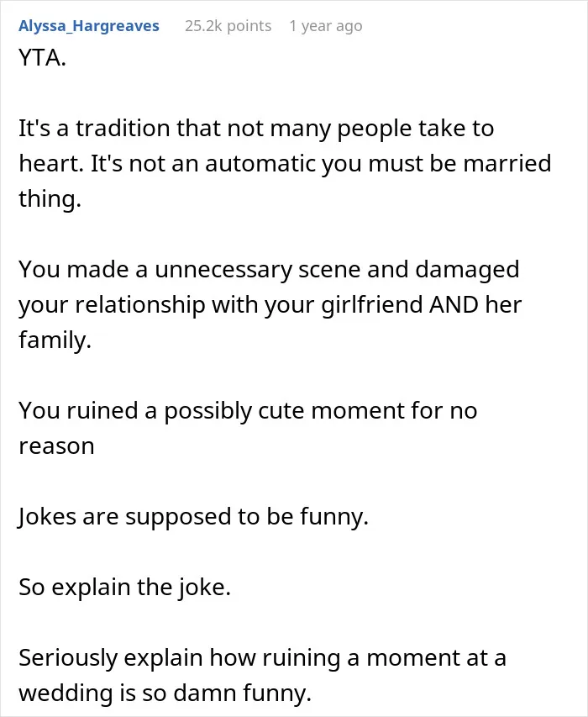The width and height of the screenshot is (588, 717).
Task: Click the "1 year ago" timestamp
Action: 325,26
